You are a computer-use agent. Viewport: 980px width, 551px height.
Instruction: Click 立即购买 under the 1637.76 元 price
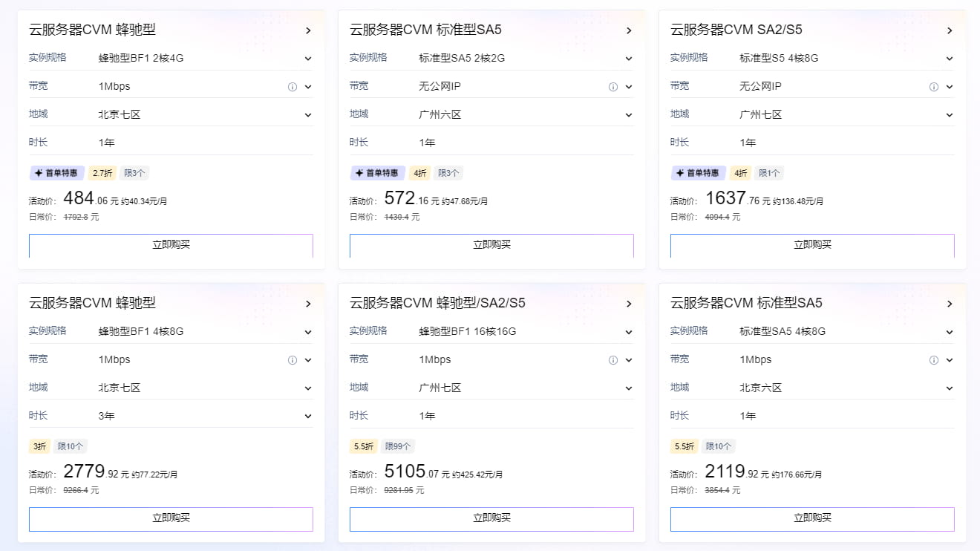(x=812, y=246)
